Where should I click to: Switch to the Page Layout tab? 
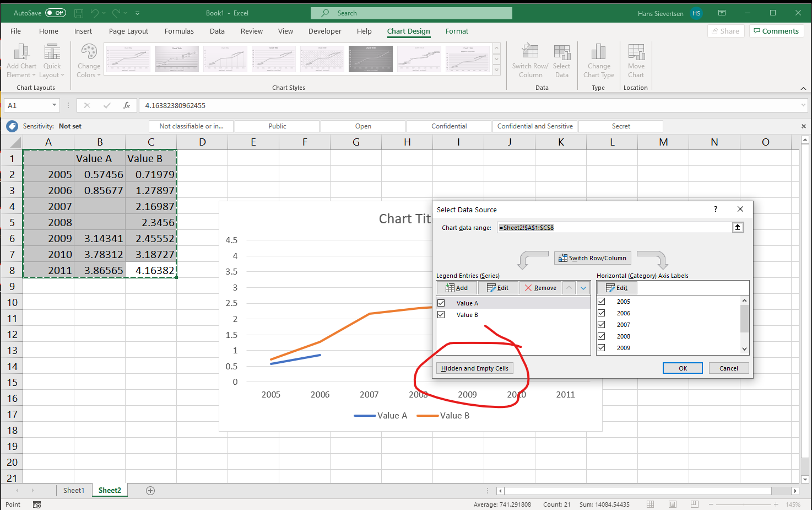click(128, 31)
